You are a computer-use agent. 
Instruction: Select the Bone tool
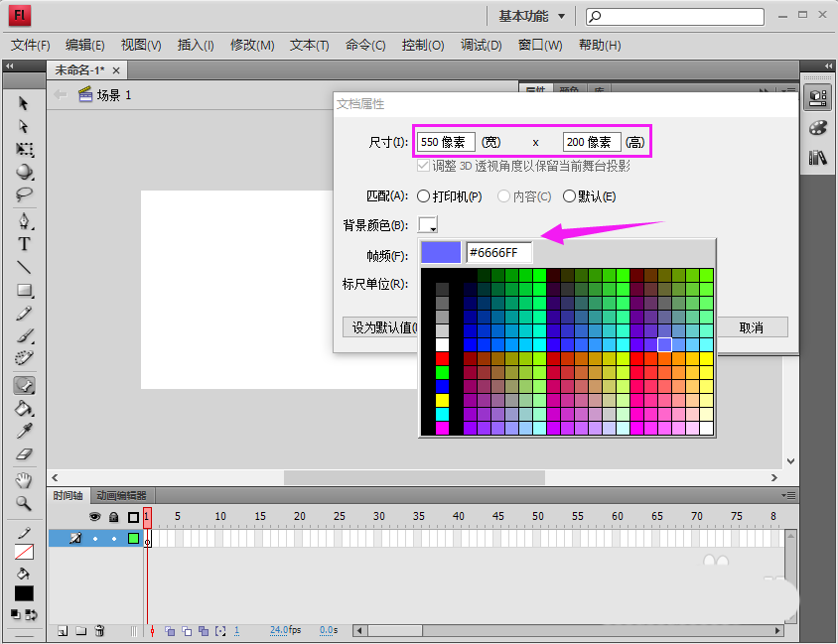tap(24, 385)
